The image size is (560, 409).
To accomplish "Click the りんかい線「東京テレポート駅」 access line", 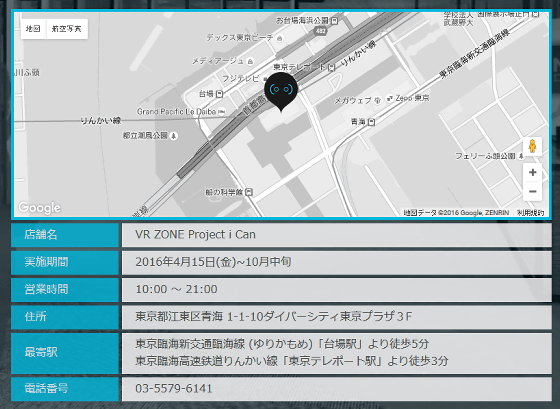I will pyautogui.click(x=292, y=361).
